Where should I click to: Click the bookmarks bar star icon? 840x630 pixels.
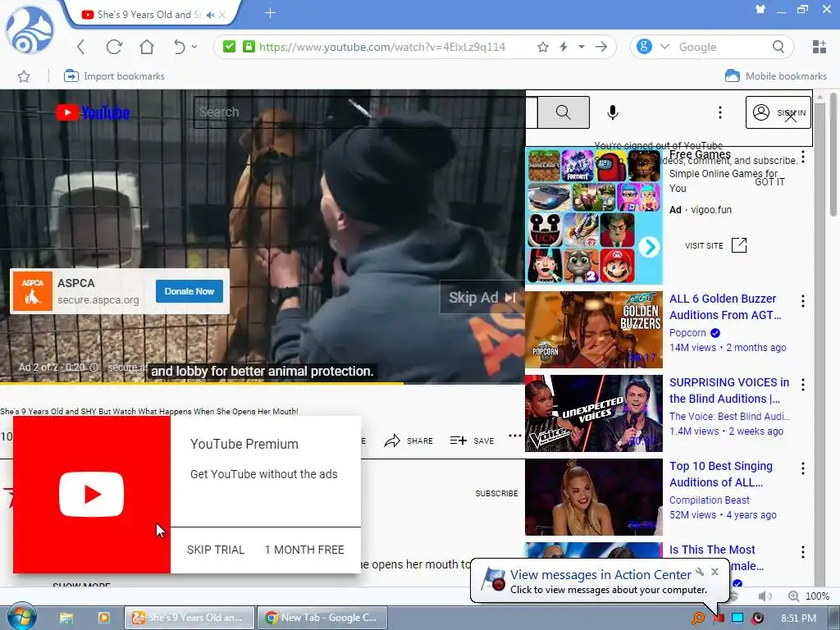24,76
